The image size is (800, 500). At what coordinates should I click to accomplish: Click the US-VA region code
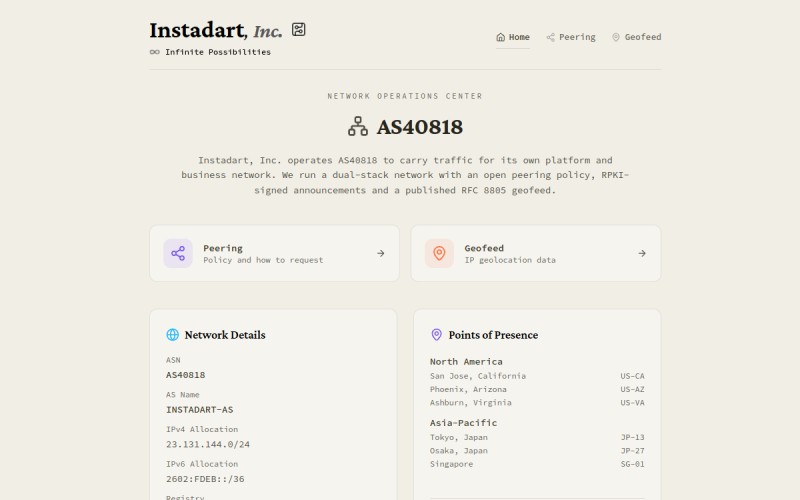coord(633,403)
